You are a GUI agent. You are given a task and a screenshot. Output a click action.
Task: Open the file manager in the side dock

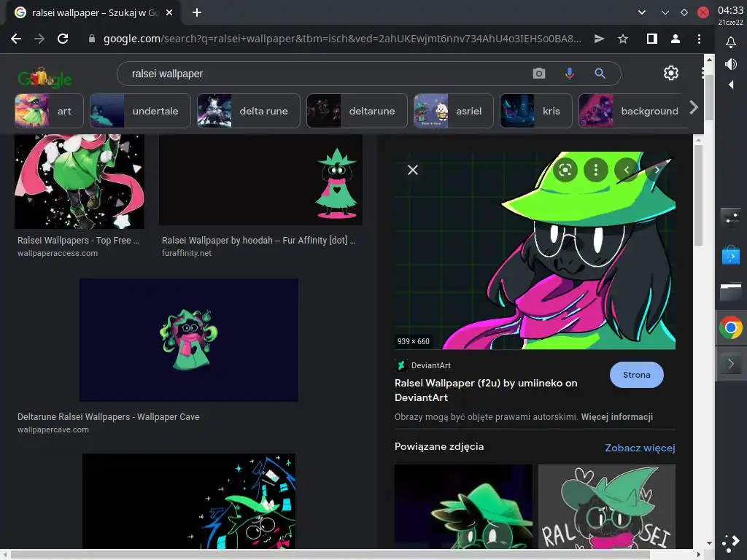pyautogui.click(x=730, y=292)
